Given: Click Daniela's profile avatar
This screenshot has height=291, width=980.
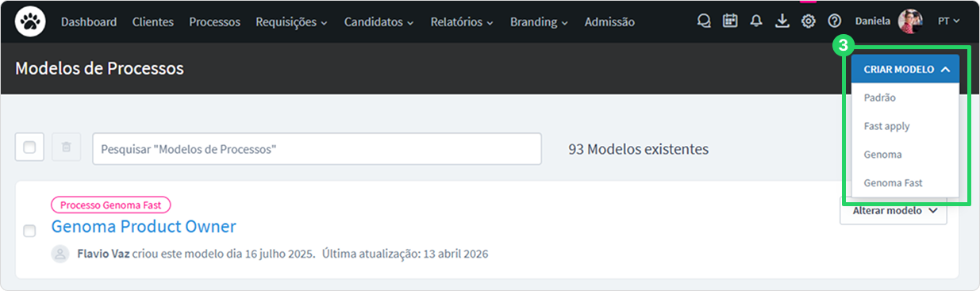Looking at the screenshot, I should click(x=909, y=21).
